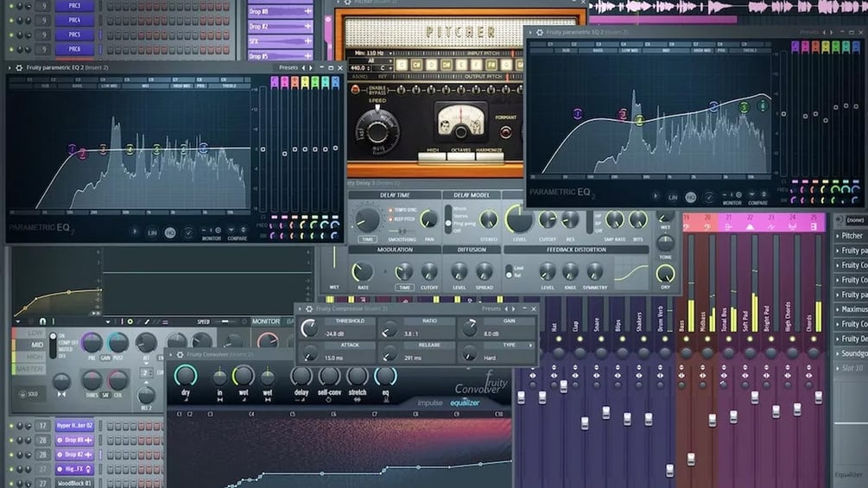
Task: Click Fruity Convolver stretch knob
Action: click(x=357, y=377)
